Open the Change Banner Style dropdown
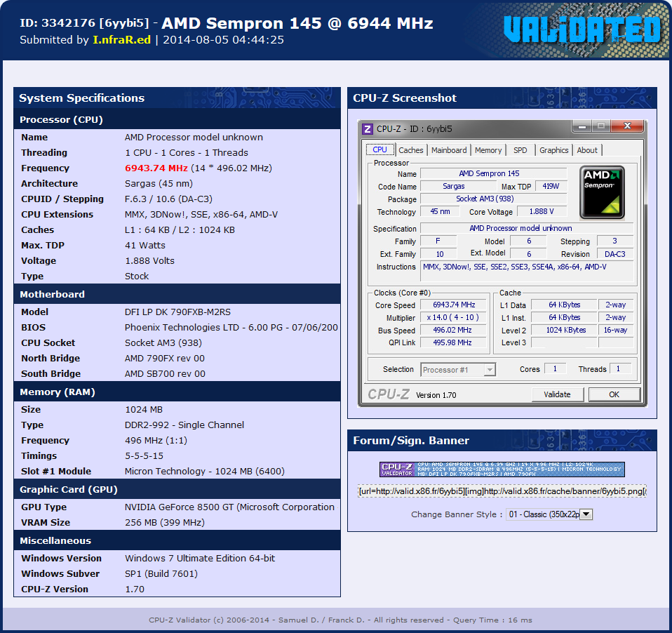This screenshot has width=672, height=633. coord(549,514)
